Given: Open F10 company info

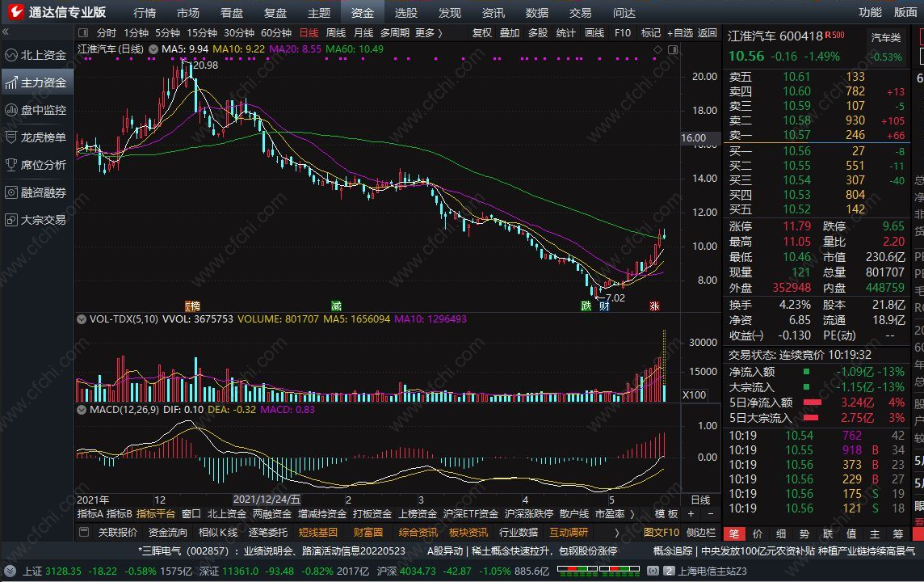Looking at the screenshot, I should coord(622,33).
